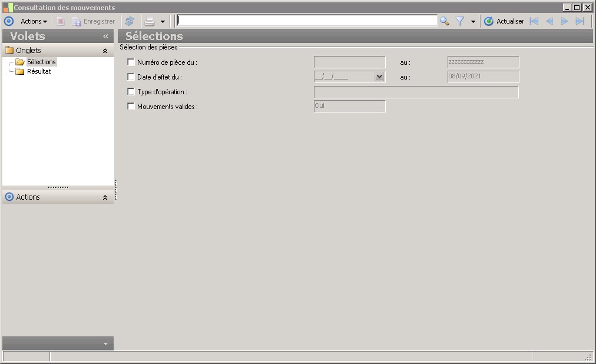Click the red delete icon in toolbar
Screen dimensions: 596x364
pos(61,21)
